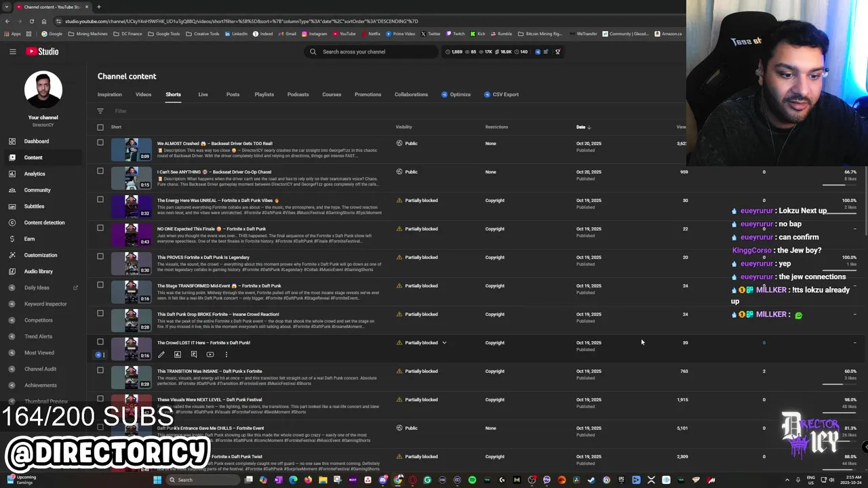Click the Filter input field
The width and height of the screenshot is (868, 488).
coord(121,111)
